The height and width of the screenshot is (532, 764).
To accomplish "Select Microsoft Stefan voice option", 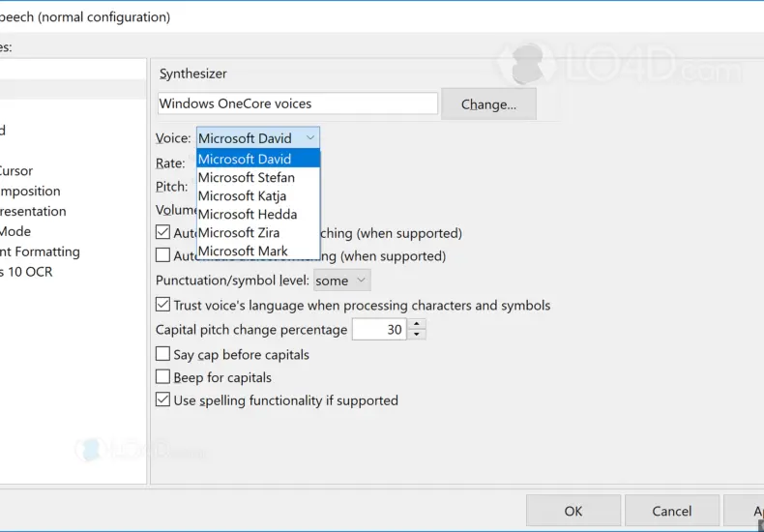I will tap(258, 177).
